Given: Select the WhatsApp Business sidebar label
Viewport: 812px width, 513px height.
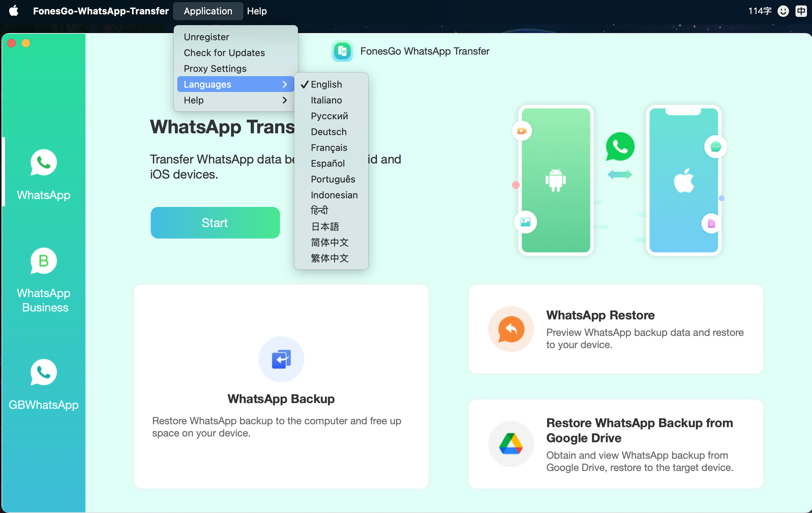Looking at the screenshot, I should (x=43, y=300).
